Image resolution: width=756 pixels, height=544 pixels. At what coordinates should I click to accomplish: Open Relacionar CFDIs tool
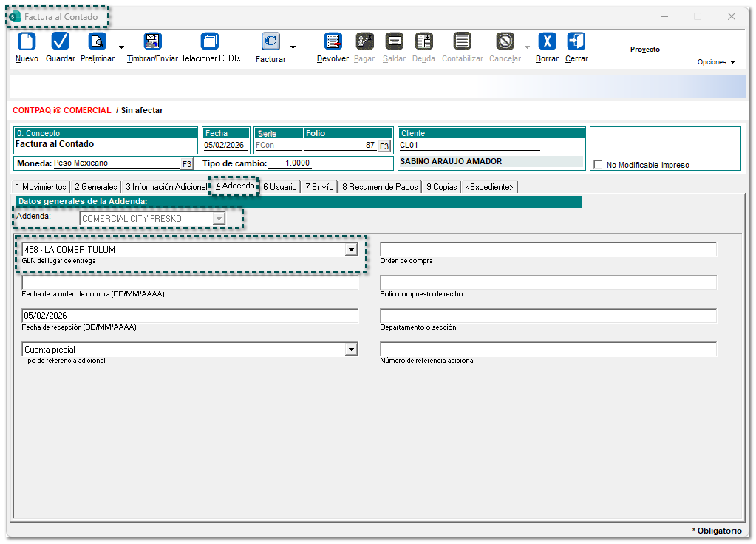point(210,41)
